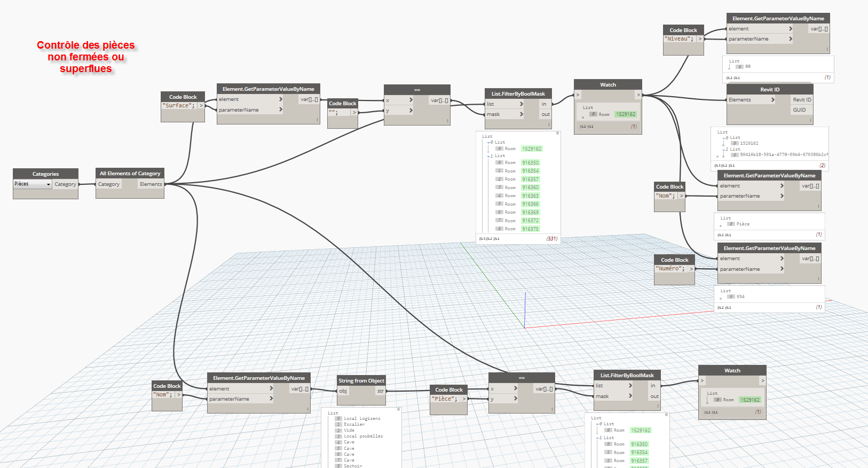Open the Pièces category dropdown
Image resolution: width=868 pixels, height=468 pixels.
48,184
